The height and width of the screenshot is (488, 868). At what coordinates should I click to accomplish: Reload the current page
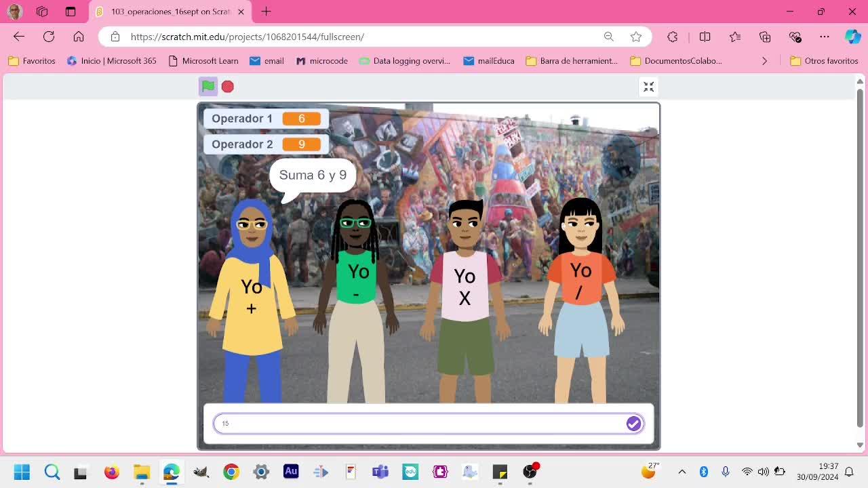coord(49,37)
